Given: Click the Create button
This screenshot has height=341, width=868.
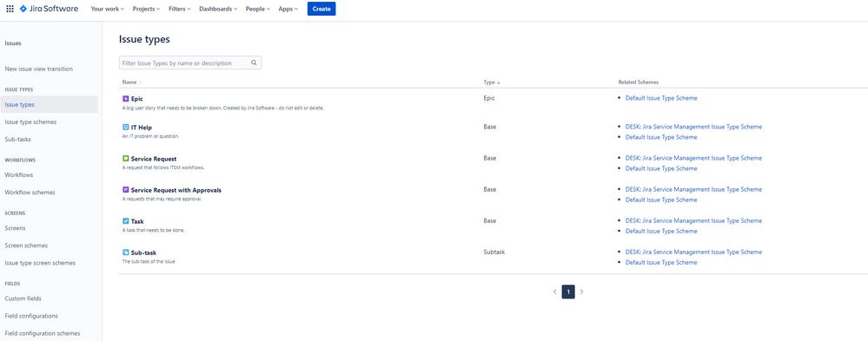Looking at the screenshot, I should [321, 9].
